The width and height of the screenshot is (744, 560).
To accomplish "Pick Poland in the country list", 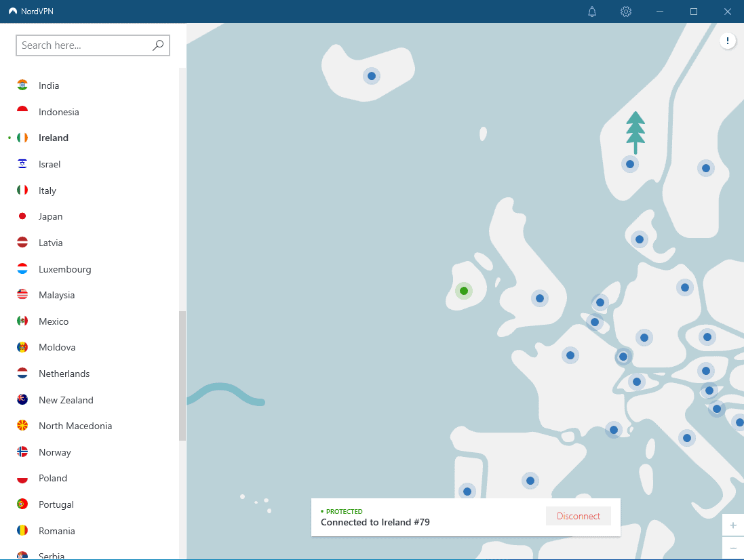I will pos(53,478).
